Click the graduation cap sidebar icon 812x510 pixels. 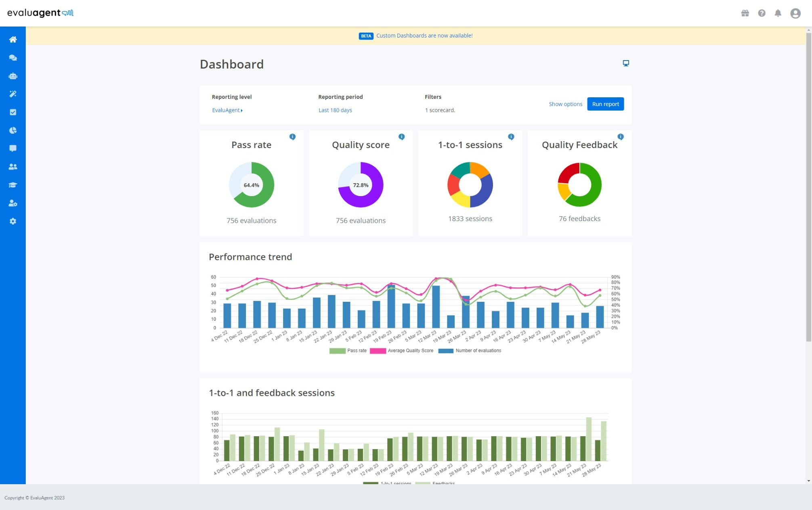pos(13,185)
